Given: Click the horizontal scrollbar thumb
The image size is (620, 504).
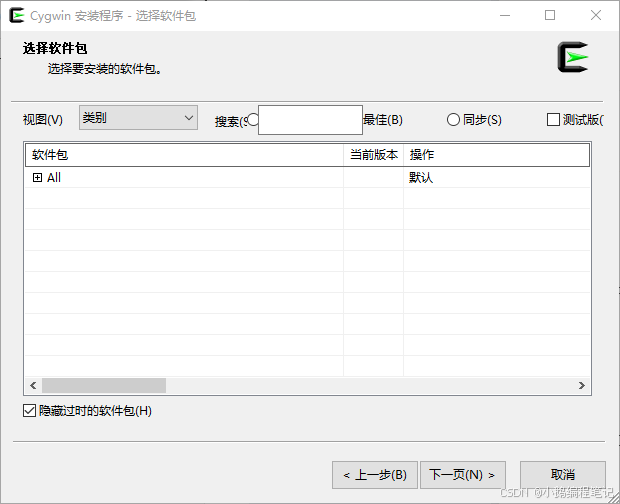Looking at the screenshot, I should pyautogui.click(x=104, y=385).
